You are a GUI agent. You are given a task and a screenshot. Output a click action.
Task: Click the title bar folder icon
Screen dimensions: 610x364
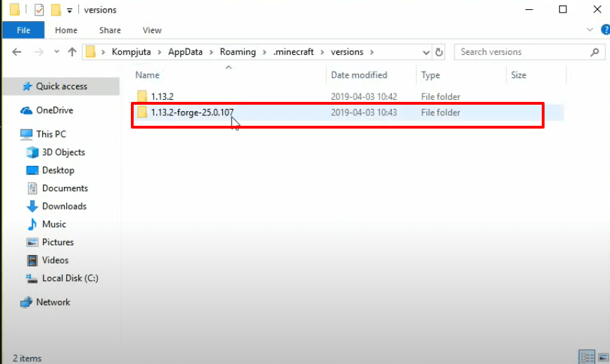click(x=15, y=10)
